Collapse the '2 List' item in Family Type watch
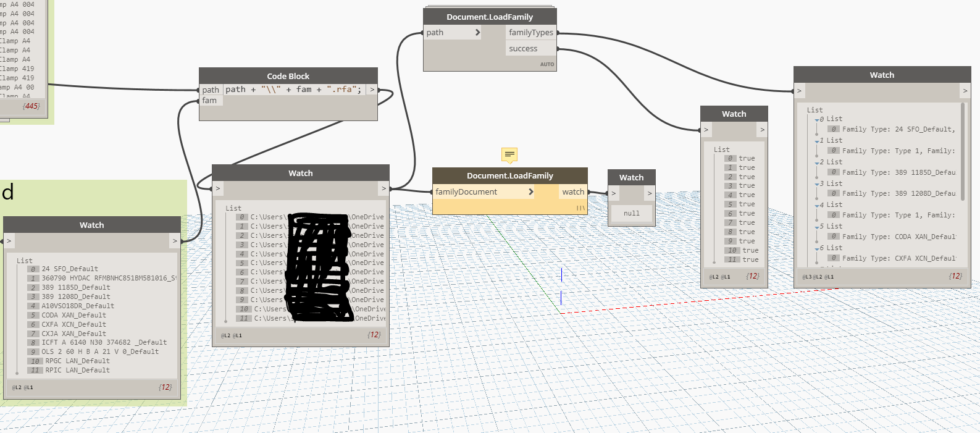Image resolution: width=980 pixels, height=433 pixels. click(817, 163)
